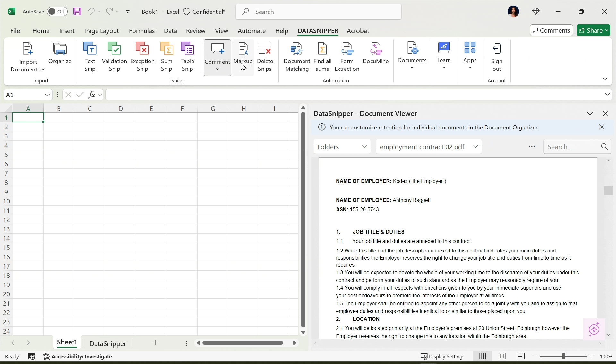Screen dimensions: 616x364
Task: Activate the Table Snip tool
Action: (188, 57)
